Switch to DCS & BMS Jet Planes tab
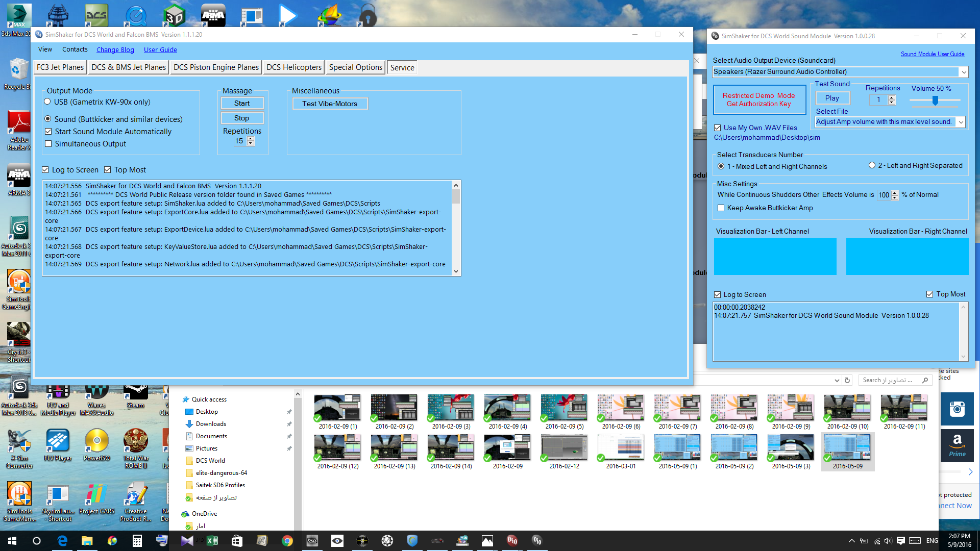The height and width of the screenshot is (551, 980). pyautogui.click(x=129, y=67)
